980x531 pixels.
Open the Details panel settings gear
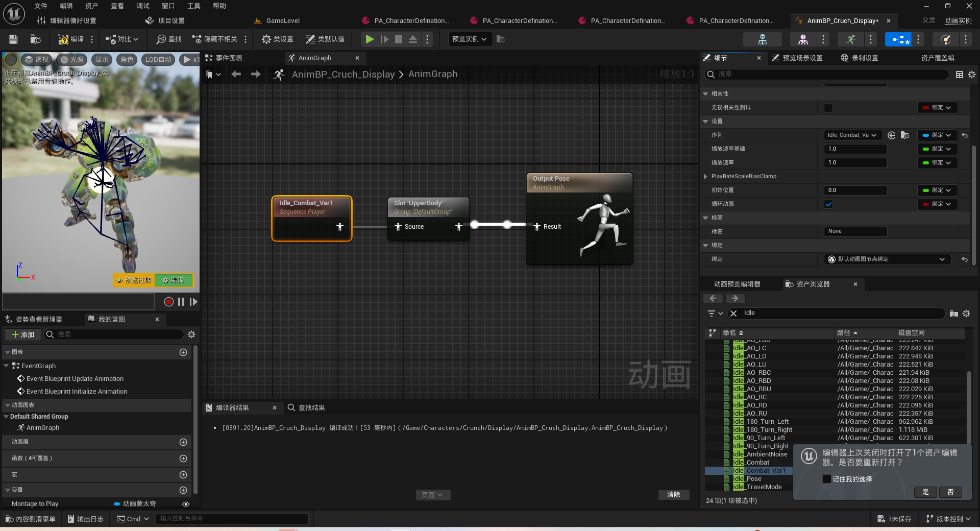click(972, 75)
